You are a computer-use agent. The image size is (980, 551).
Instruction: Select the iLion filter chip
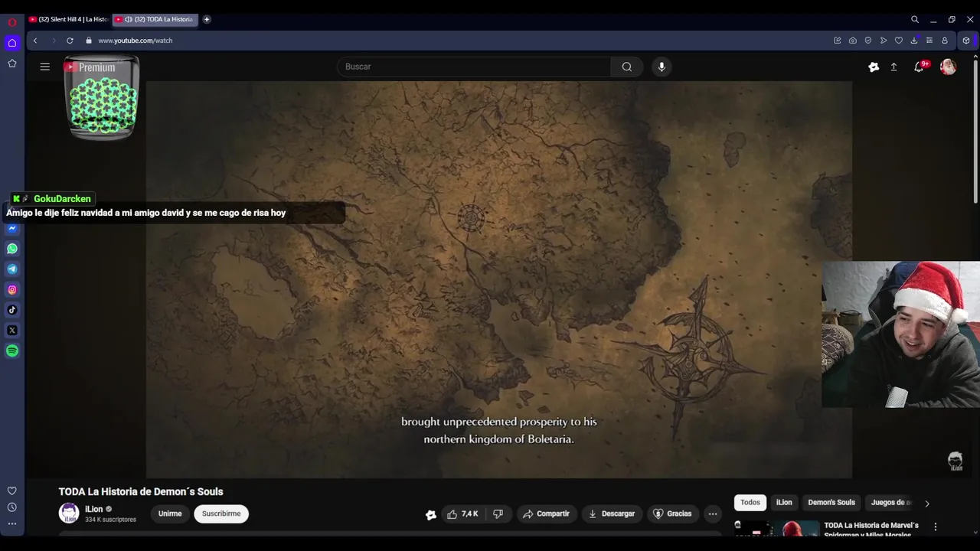[784, 502]
